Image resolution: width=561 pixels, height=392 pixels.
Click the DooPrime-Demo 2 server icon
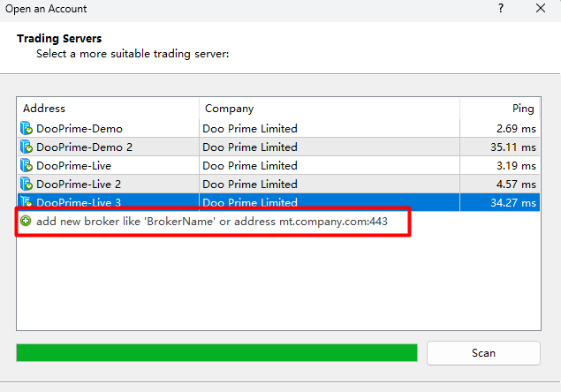(26, 147)
